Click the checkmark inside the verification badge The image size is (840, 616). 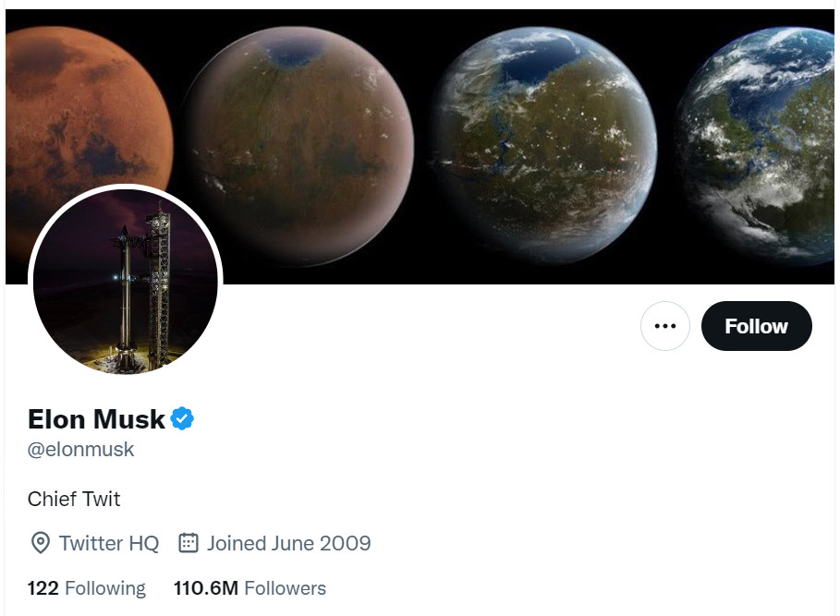click(x=181, y=417)
